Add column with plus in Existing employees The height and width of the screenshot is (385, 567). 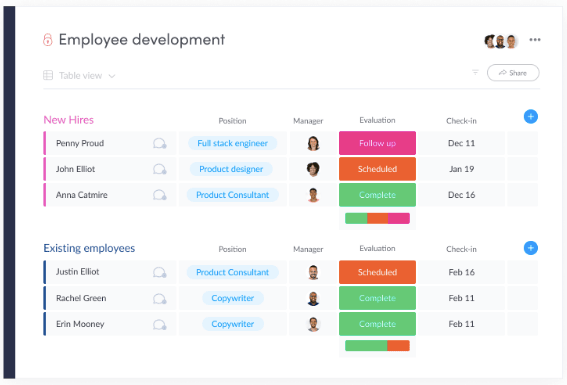pos(530,248)
